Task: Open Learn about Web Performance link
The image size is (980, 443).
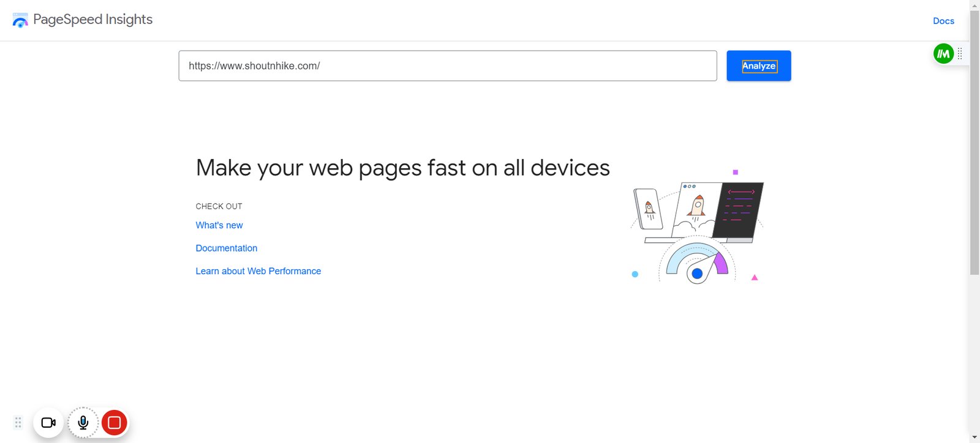Action: pos(258,271)
